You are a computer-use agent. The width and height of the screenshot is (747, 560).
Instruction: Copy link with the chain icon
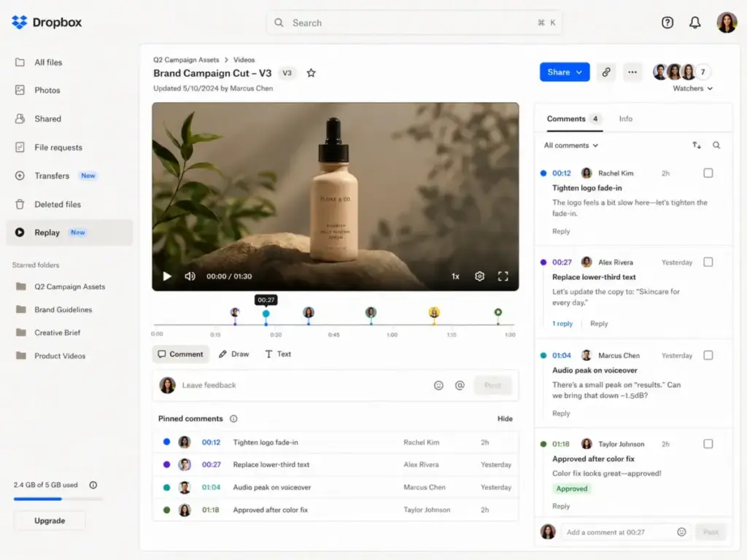pos(606,72)
